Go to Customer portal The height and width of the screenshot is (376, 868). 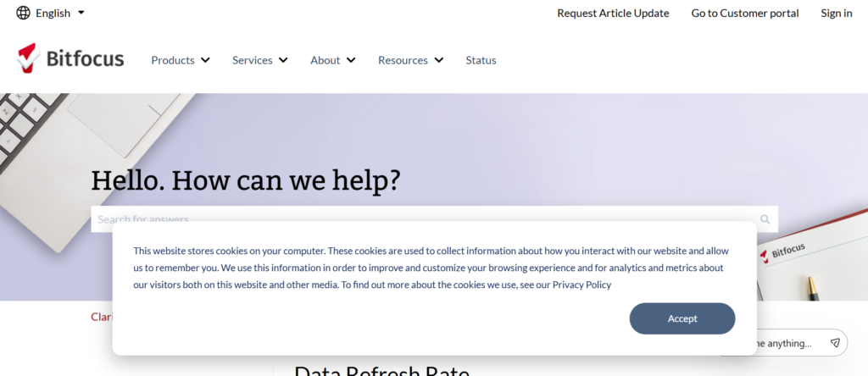pyautogui.click(x=744, y=13)
